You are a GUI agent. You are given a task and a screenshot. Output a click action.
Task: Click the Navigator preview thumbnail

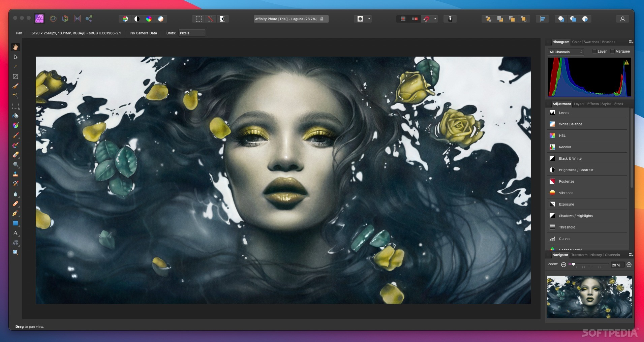click(589, 297)
